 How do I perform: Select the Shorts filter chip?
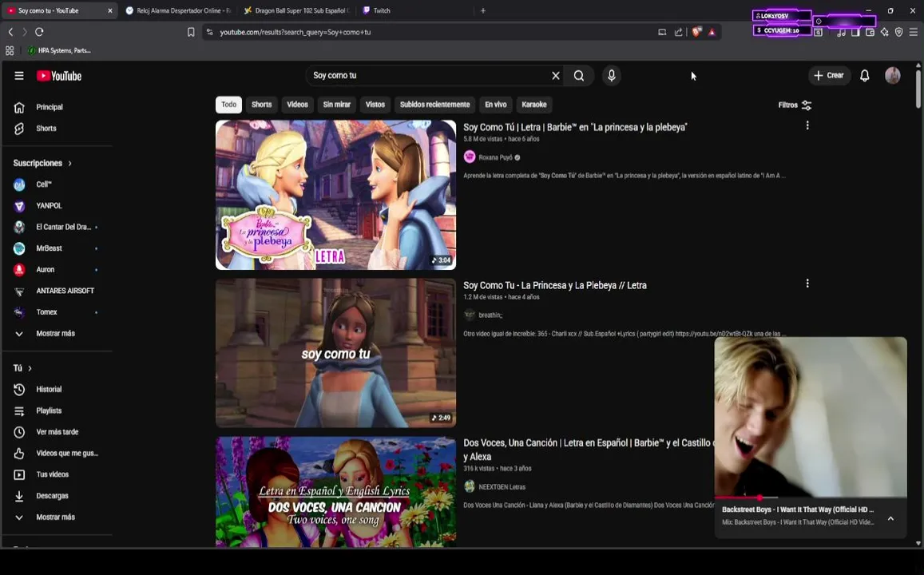coord(262,105)
